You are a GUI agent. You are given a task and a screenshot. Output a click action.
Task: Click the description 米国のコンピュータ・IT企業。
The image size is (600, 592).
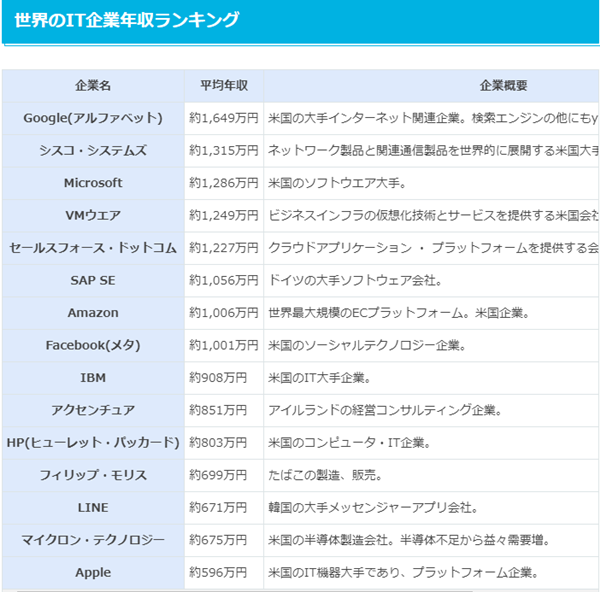(350, 443)
